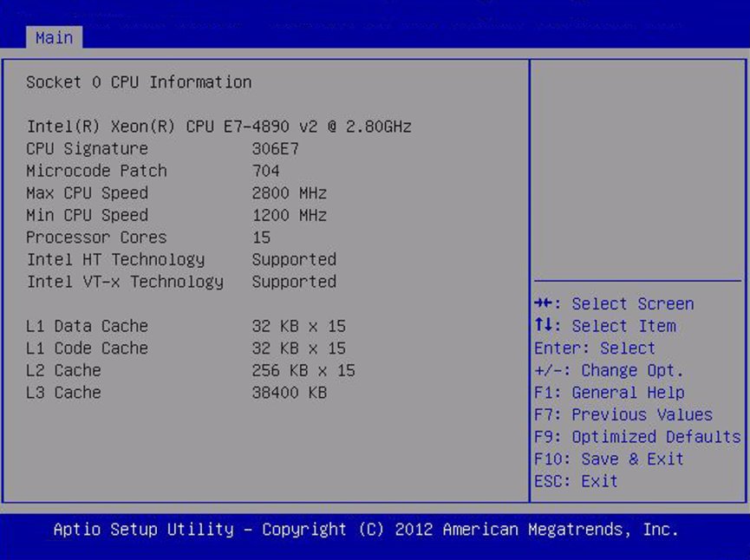Screen dimensions: 750x560
Task: Select the L1 Data Cache label
Action: [87, 326]
